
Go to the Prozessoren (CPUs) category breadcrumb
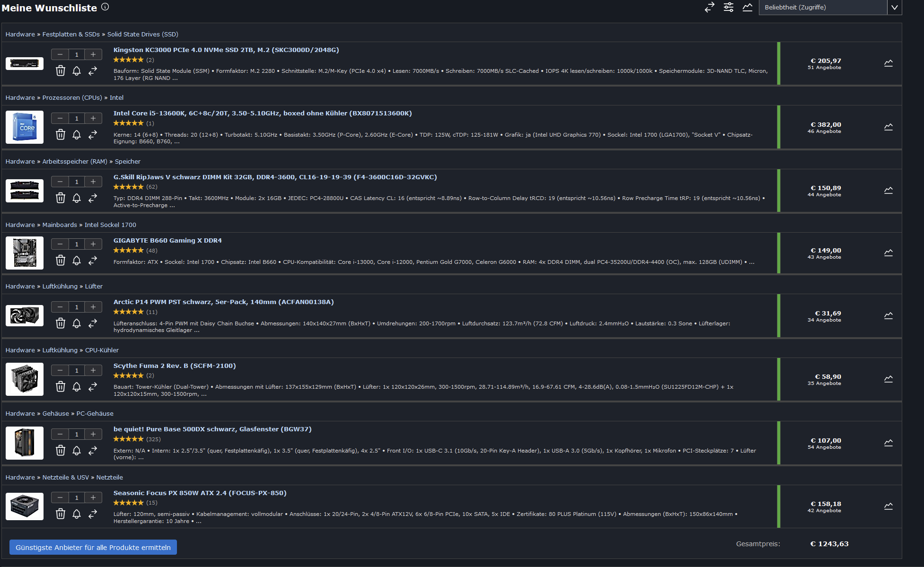72,97
